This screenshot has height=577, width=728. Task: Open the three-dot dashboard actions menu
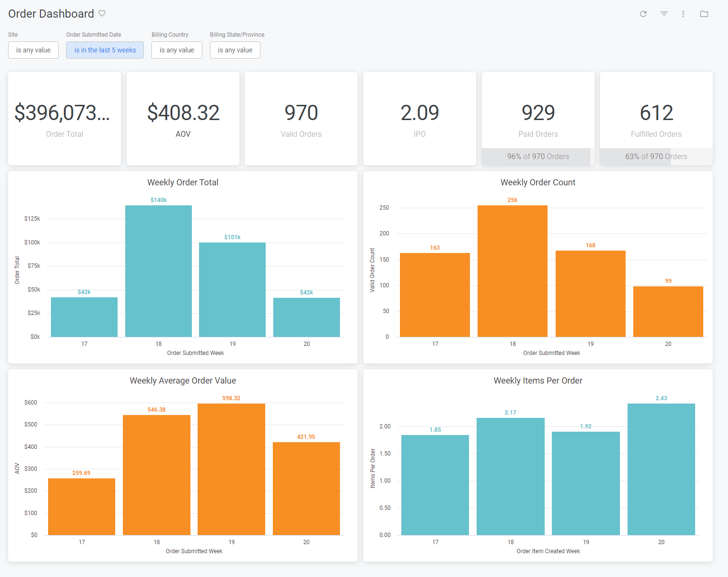pyautogui.click(x=683, y=14)
